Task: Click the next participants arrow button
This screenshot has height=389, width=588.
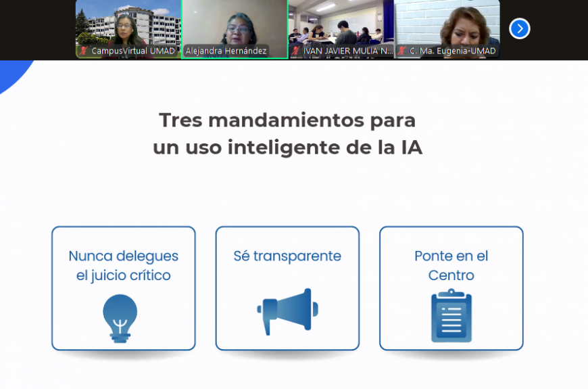Action: tap(519, 28)
